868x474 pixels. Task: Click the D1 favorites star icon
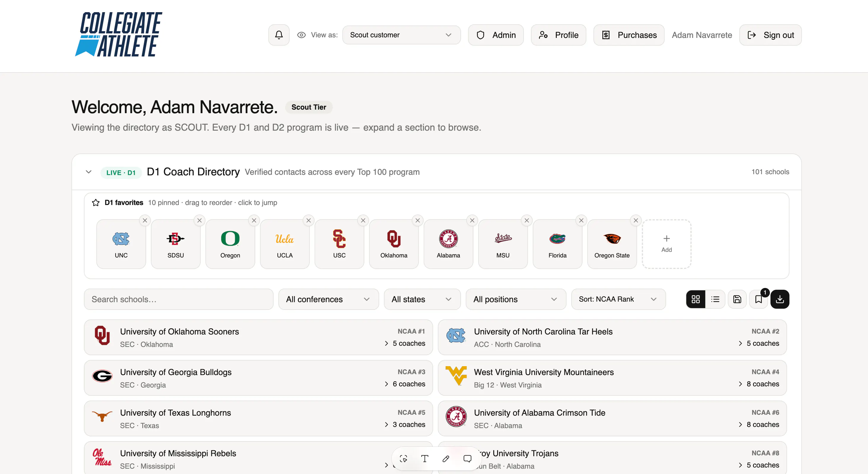[x=96, y=203]
